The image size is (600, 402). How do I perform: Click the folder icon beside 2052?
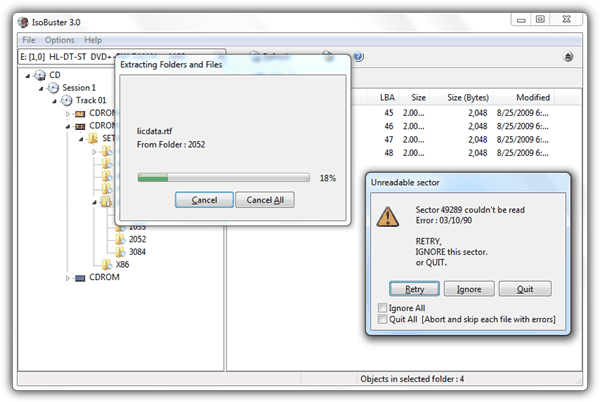[x=120, y=239]
